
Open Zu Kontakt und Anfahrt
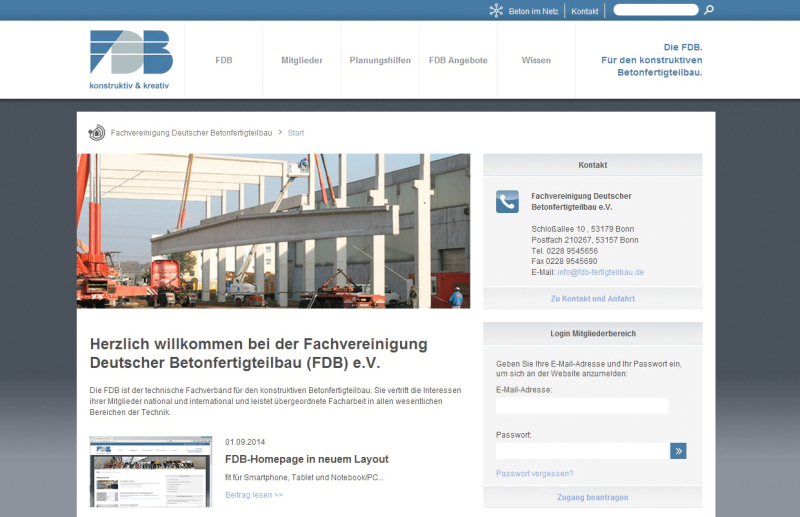pos(593,299)
